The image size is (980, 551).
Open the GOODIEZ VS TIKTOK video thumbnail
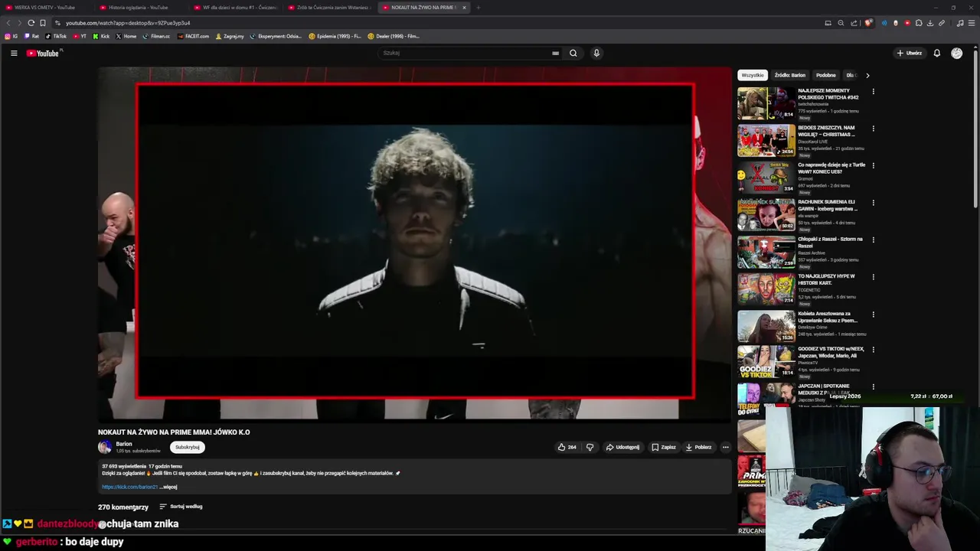click(766, 363)
